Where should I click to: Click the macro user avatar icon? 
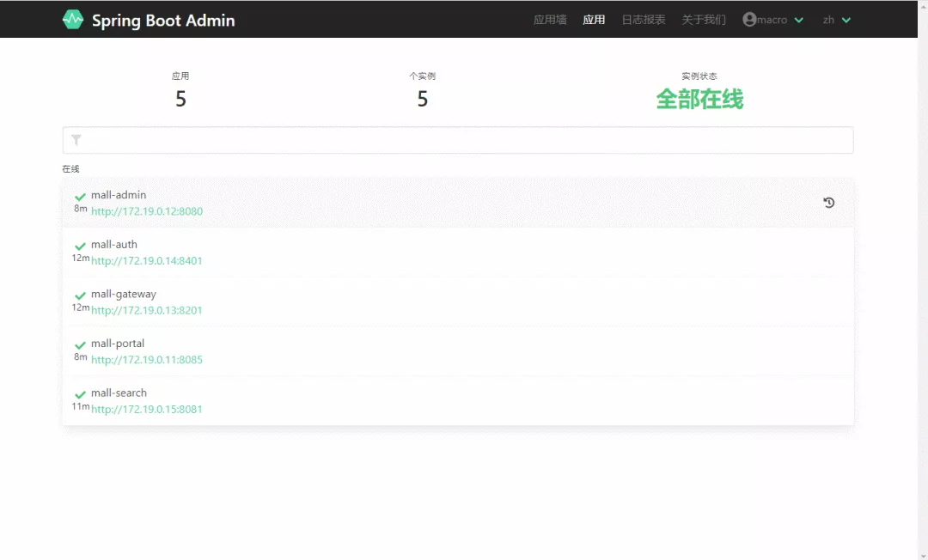749,20
